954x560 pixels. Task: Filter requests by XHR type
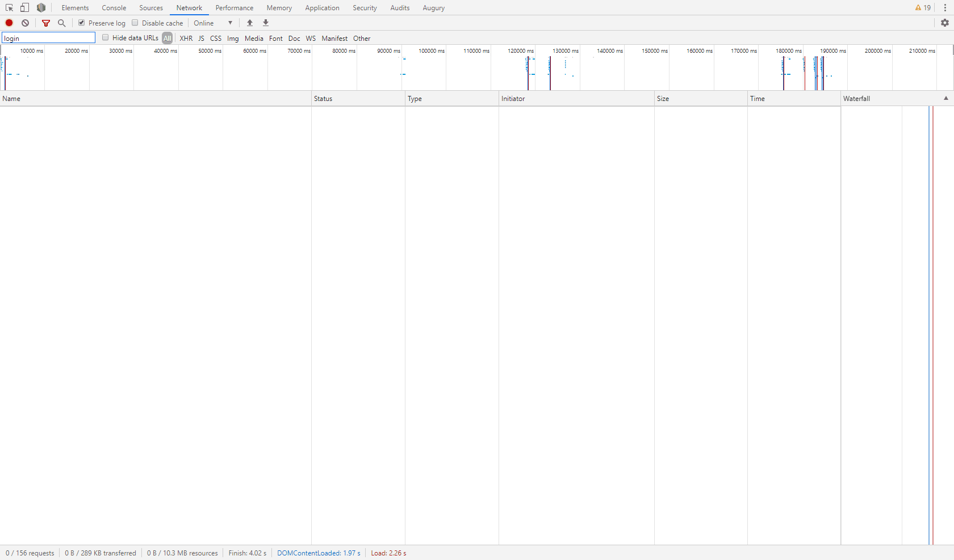[186, 38]
